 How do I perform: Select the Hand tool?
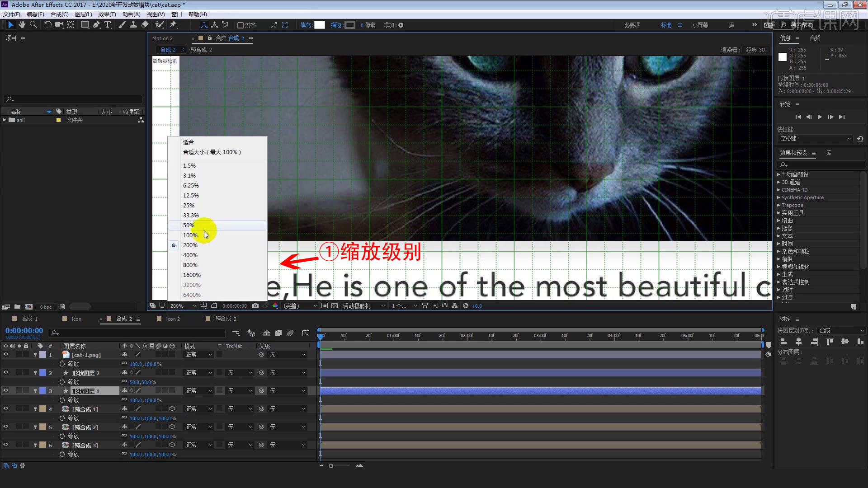(x=22, y=25)
